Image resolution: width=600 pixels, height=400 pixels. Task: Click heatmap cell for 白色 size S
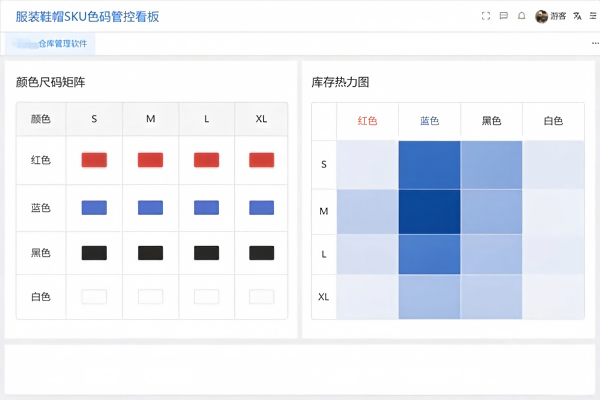click(x=553, y=165)
